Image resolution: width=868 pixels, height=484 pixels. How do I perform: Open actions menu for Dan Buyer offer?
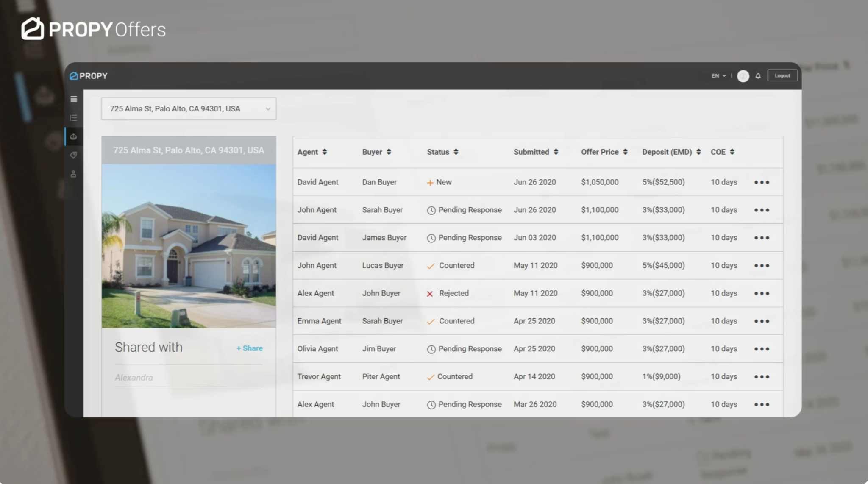click(761, 182)
